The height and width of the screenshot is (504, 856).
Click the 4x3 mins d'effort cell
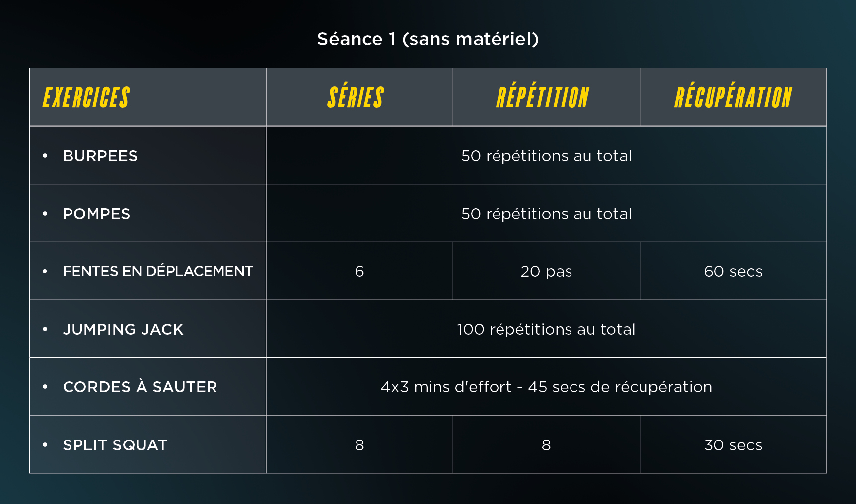tap(546, 387)
